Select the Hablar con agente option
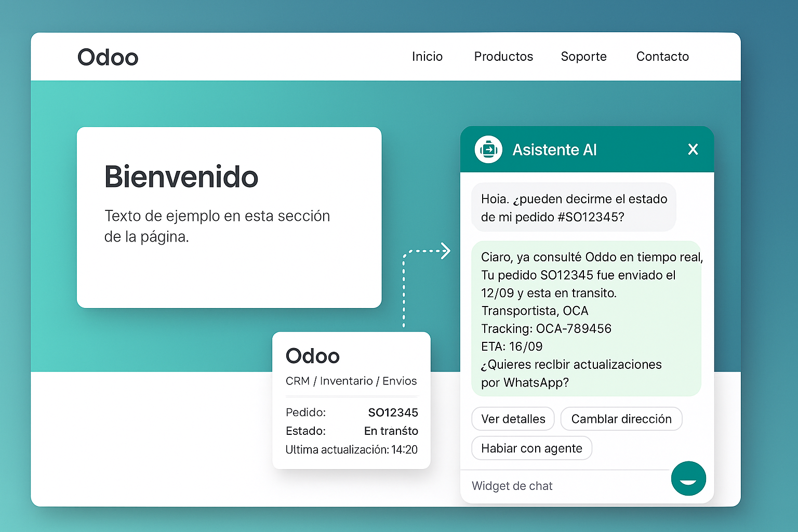798x532 pixels. coord(531,448)
